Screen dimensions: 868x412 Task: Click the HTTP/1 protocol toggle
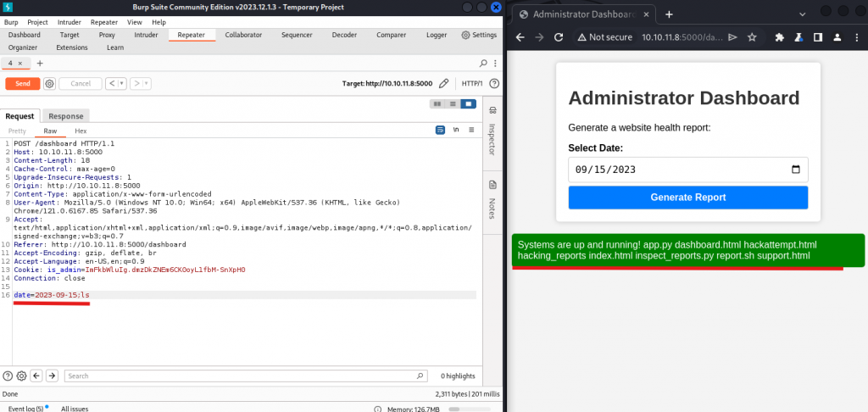point(472,84)
